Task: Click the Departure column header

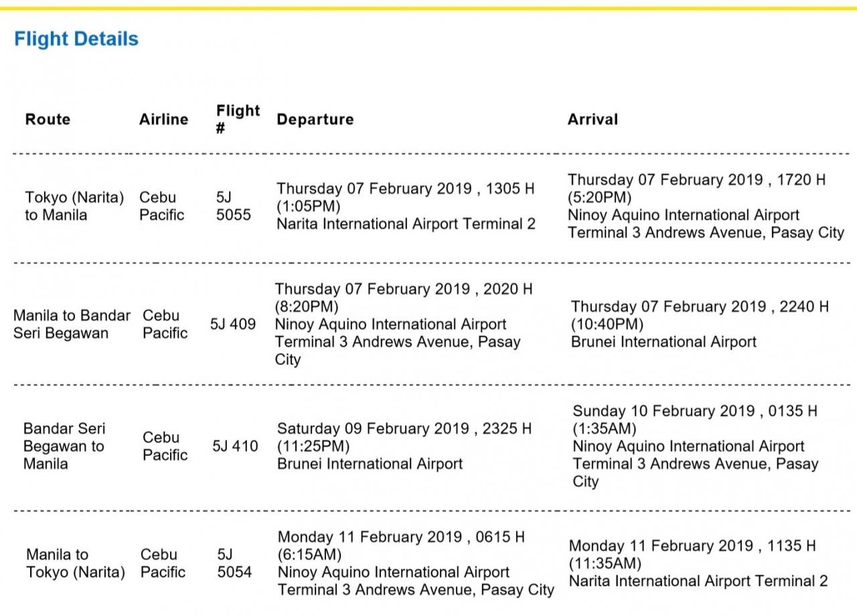Action: 315,119
